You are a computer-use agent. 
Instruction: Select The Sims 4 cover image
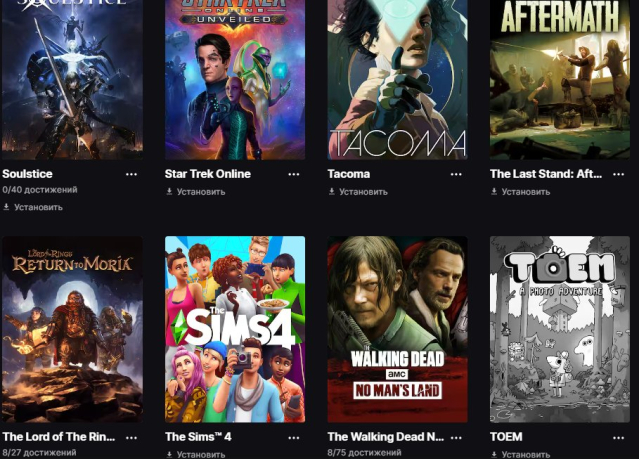pyautogui.click(x=235, y=329)
